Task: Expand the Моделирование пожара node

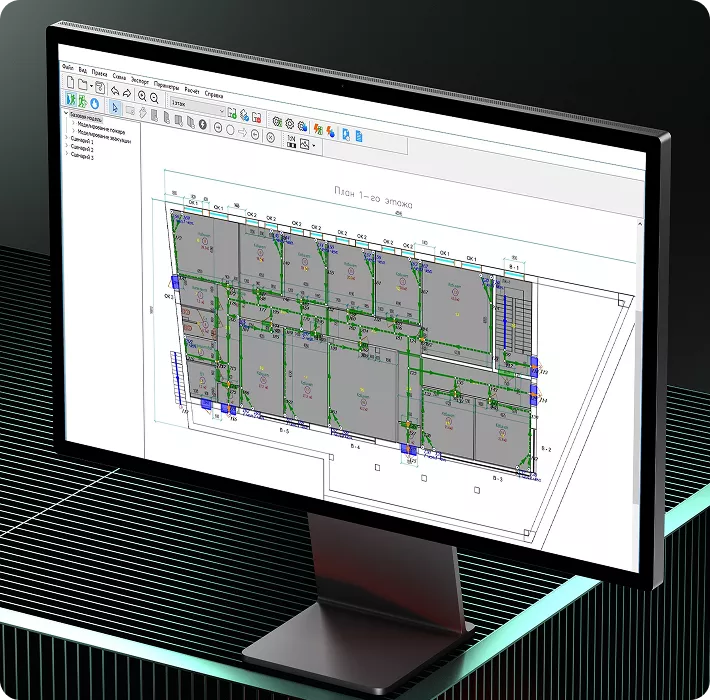Action: click(x=73, y=123)
